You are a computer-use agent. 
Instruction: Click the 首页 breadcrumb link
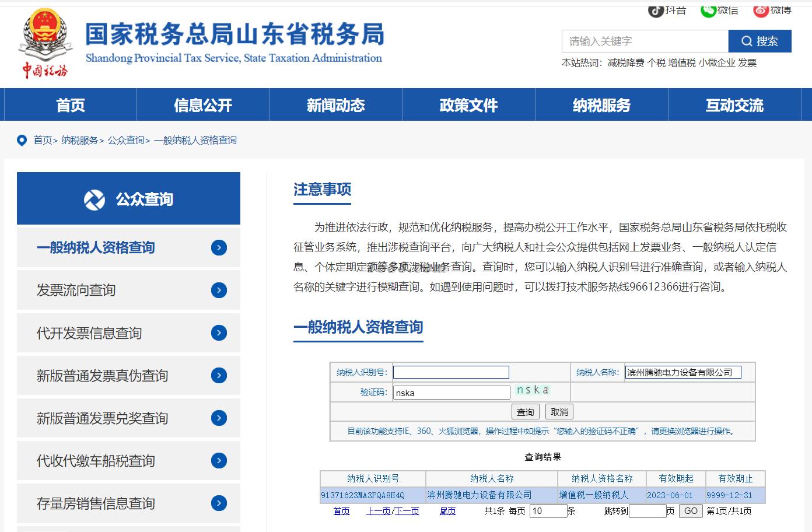[x=43, y=140]
